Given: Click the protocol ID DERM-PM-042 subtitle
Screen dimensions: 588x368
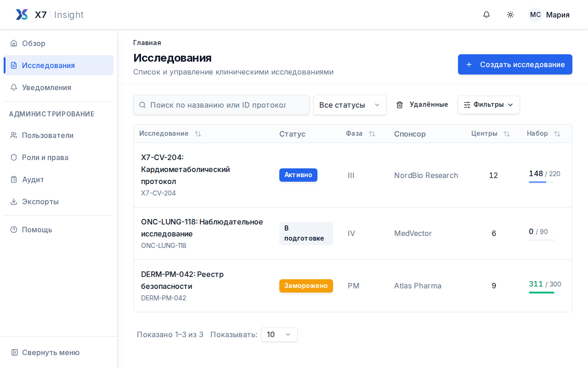Looking at the screenshot, I should (164, 298).
